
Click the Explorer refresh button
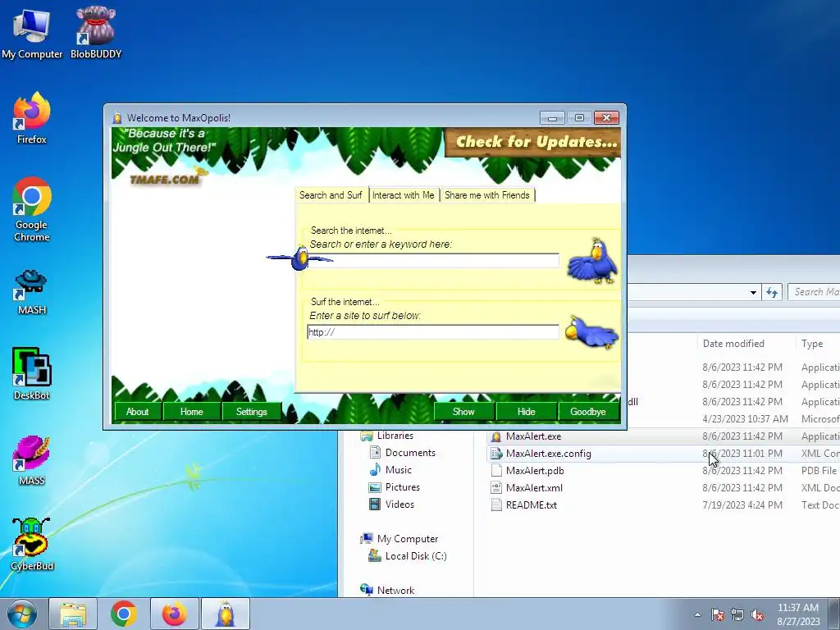pyautogui.click(x=772, y=293)
